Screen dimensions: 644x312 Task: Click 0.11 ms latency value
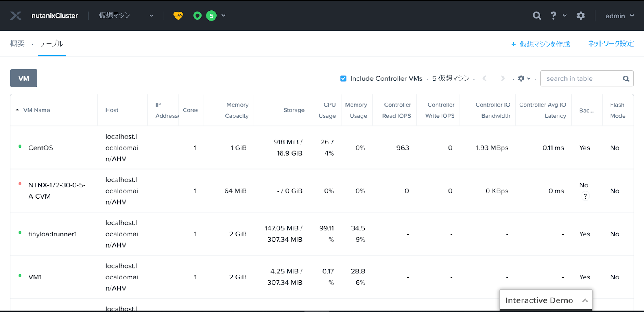(x=553, y=148)
